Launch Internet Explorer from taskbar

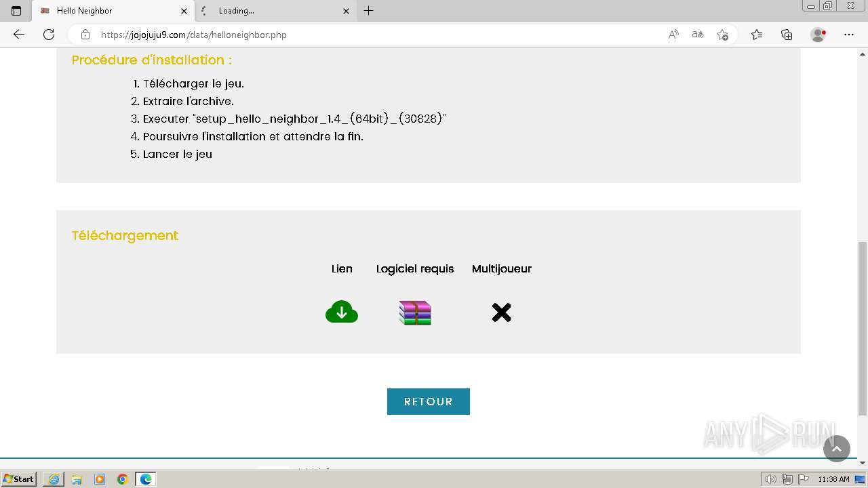[x=54, y=479]
